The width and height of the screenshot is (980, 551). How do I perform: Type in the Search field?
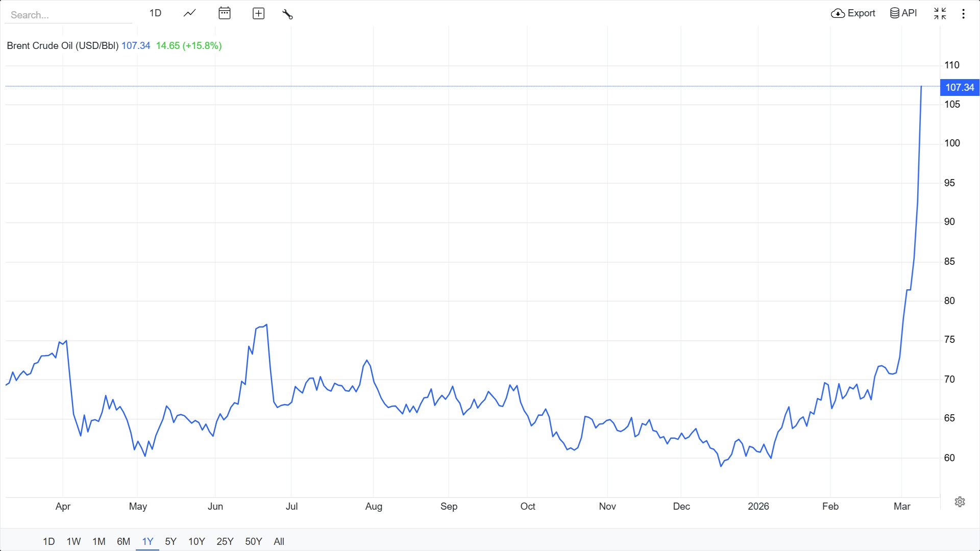68,15
